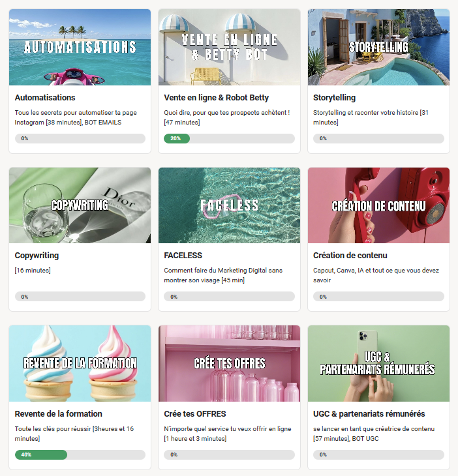Open the Vente en ligne & Betty Bot thumbnail

[229, 47]
